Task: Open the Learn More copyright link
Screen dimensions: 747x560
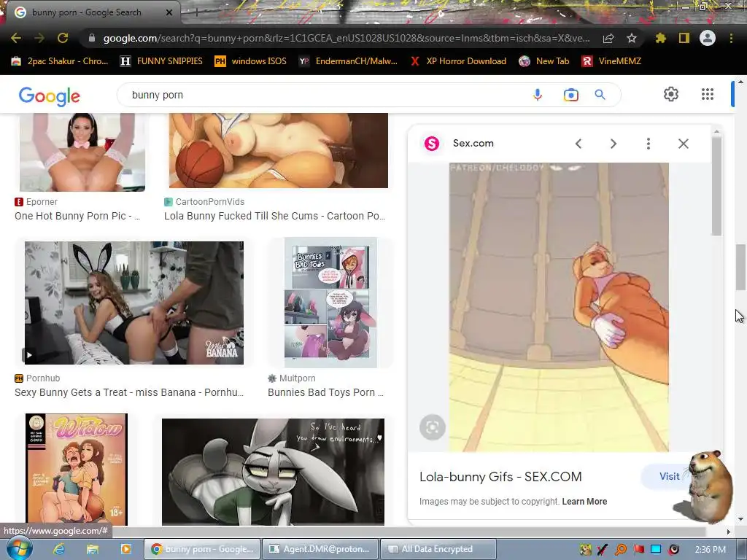Action: point(584,502)
